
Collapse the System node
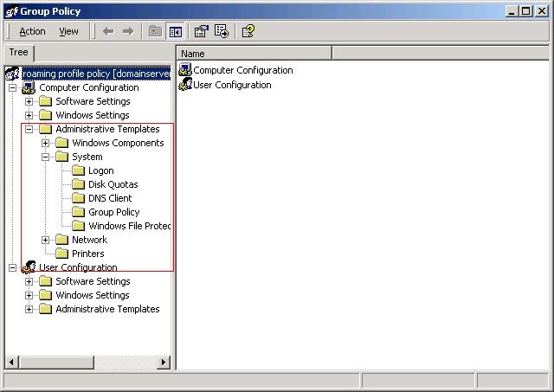click(46, 157)
